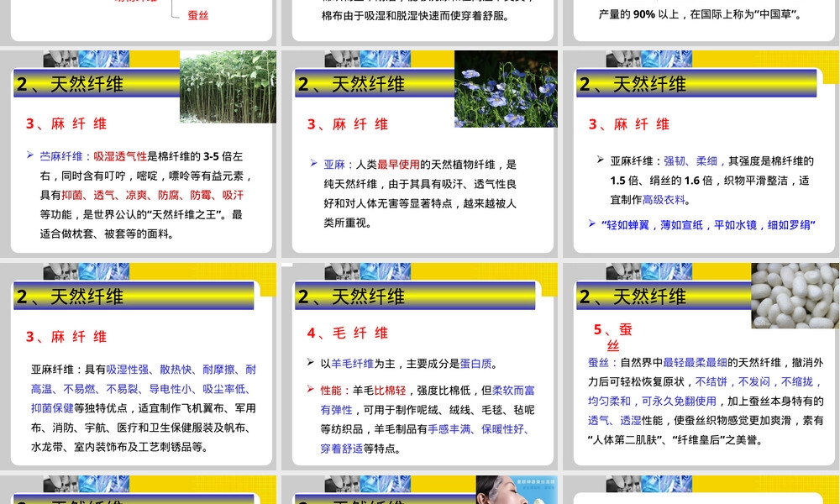Click the "2、天然纤维" title on the ramie slide
The image size is (840, 504).
click(x=71, y=84)
